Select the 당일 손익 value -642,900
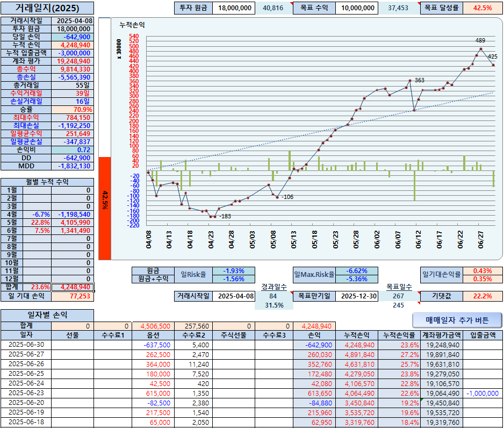The image size is (504, 428). point(73,37)
